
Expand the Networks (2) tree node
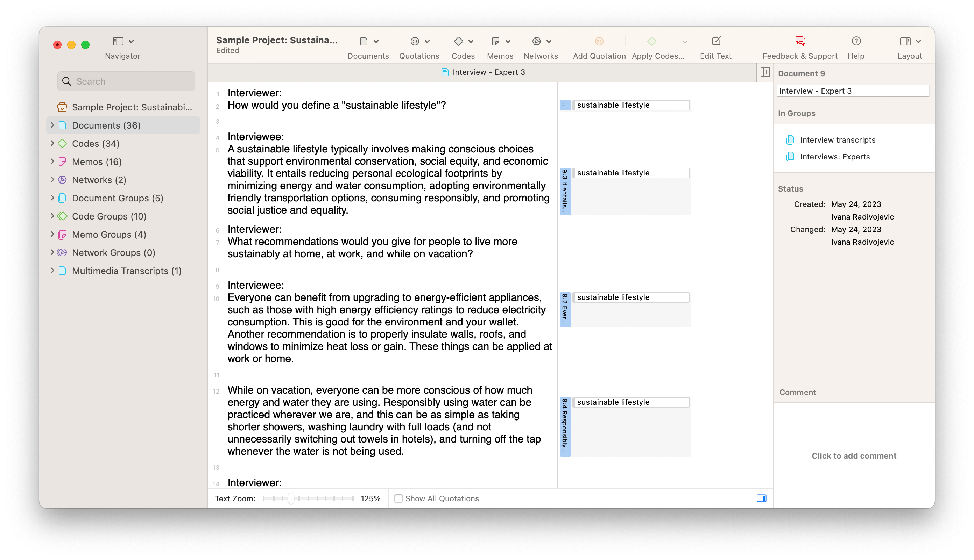coord(52,180)
